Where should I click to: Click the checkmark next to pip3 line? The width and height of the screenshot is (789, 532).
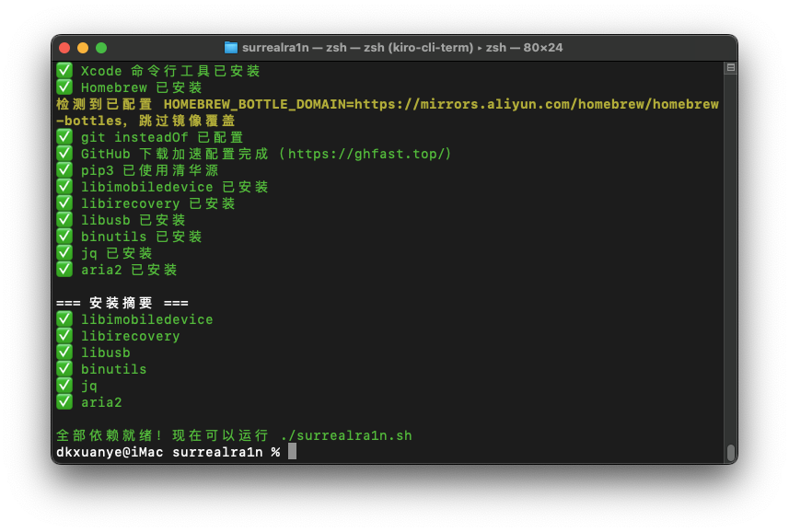tap(64, 170)
